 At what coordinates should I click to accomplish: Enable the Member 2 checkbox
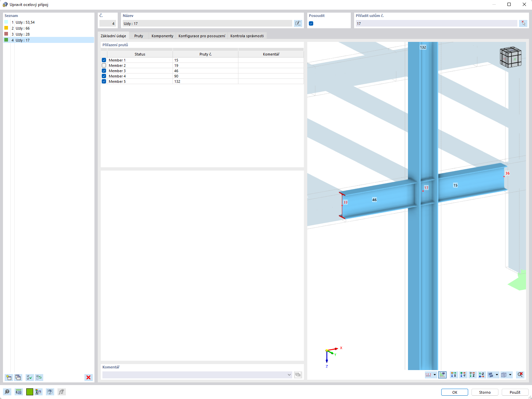coord(104,65)
